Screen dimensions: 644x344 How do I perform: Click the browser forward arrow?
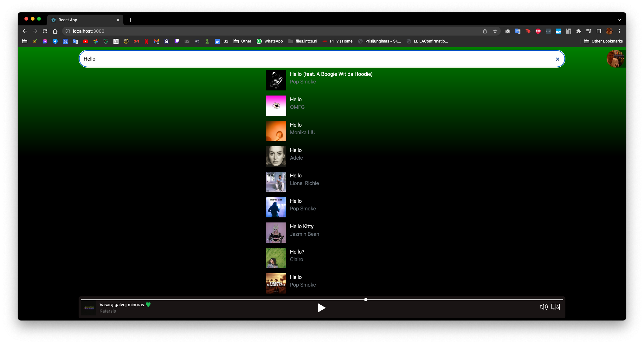click(35, 31)
